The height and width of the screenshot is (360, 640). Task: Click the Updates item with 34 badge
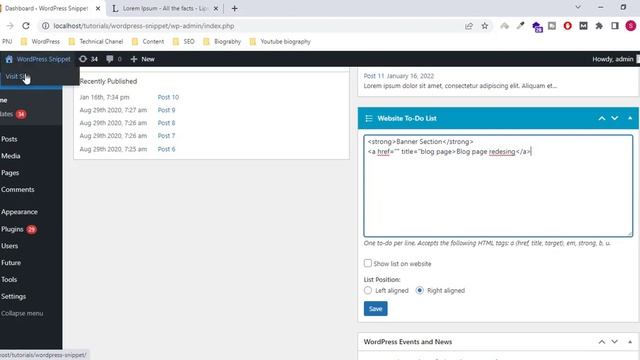(13, 114)
